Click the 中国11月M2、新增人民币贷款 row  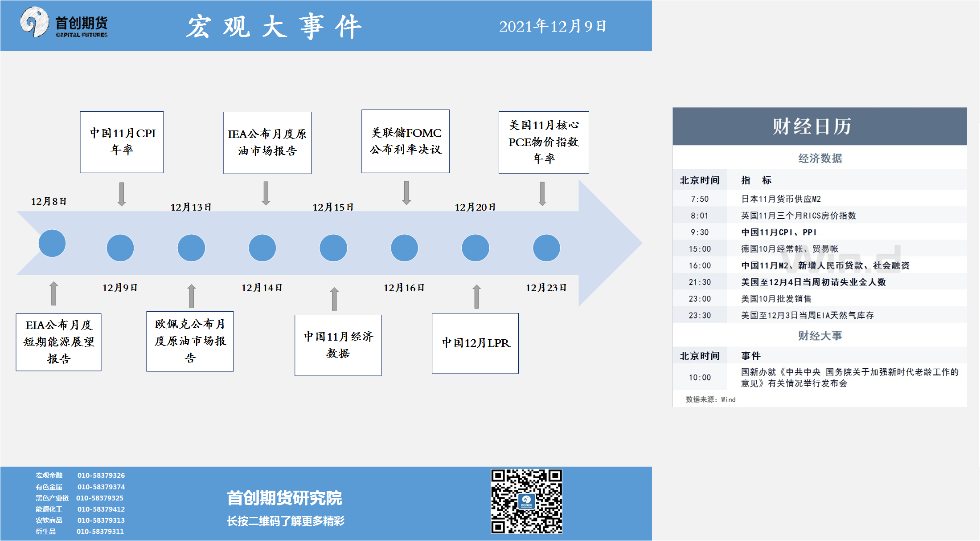tap(820, 265)
